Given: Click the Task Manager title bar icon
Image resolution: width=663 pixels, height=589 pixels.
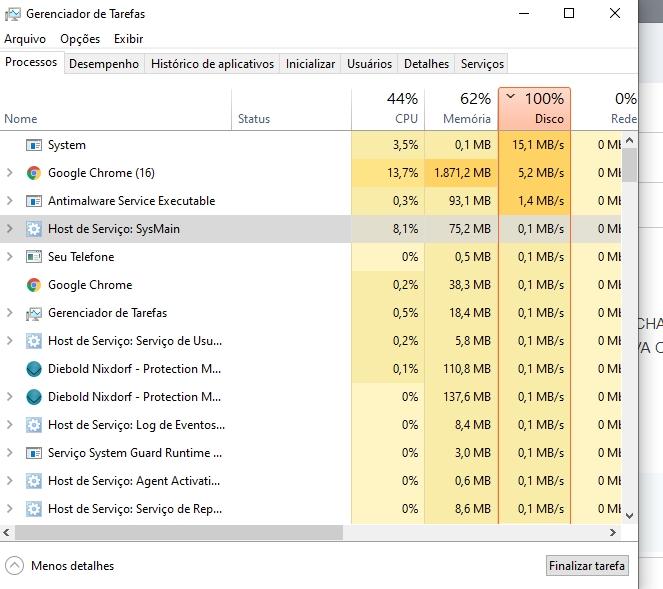Looking at the screenshot, I should [x=13, y=14].
